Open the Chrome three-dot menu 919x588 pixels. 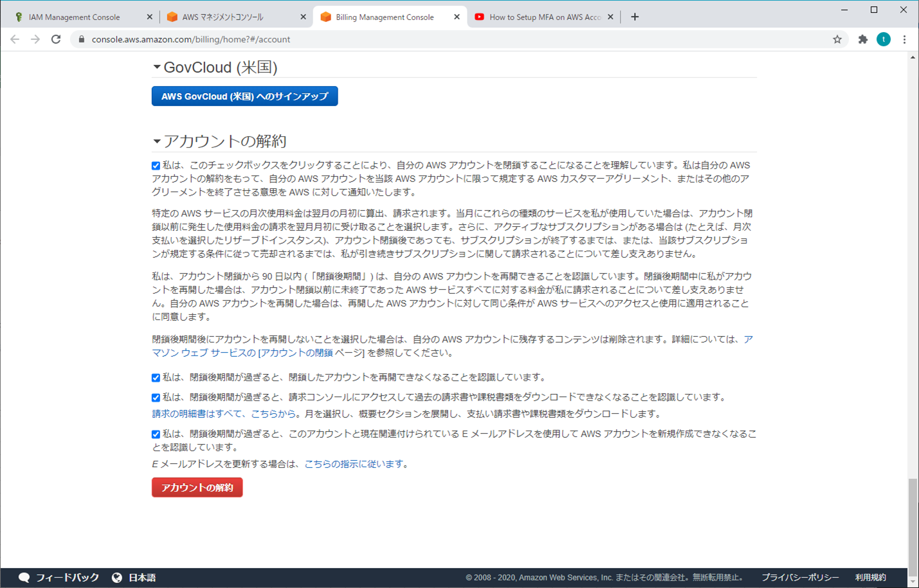(x=904, y=39)
